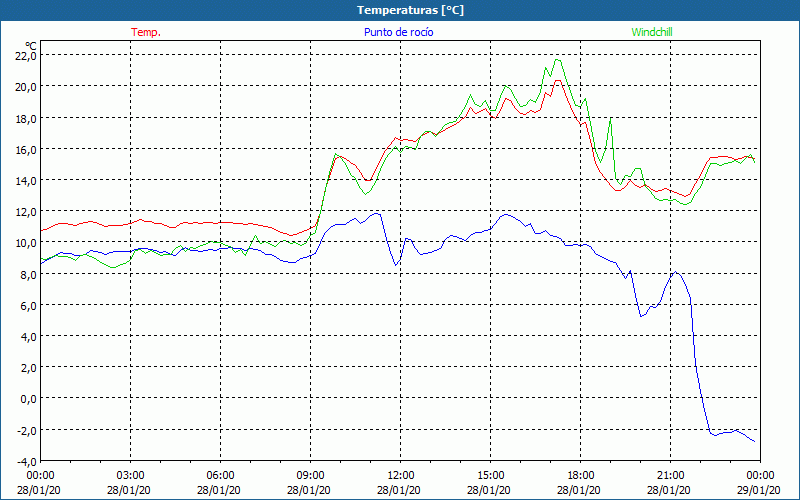
Task: Click the 'Temperaturas [°C]' chart title
Action: pos(410,10)
